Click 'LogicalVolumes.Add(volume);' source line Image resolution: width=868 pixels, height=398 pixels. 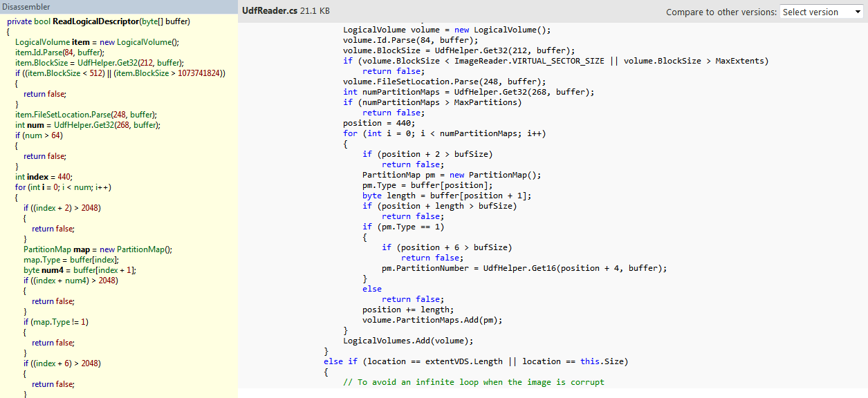click(408, 341)
